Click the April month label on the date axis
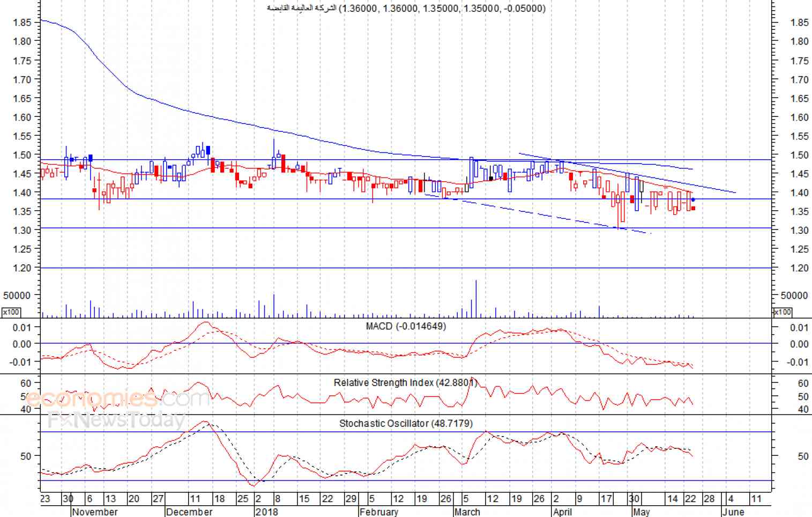This screenshot has width=812, height=517. pyautogui.click(x=563, y=512)
